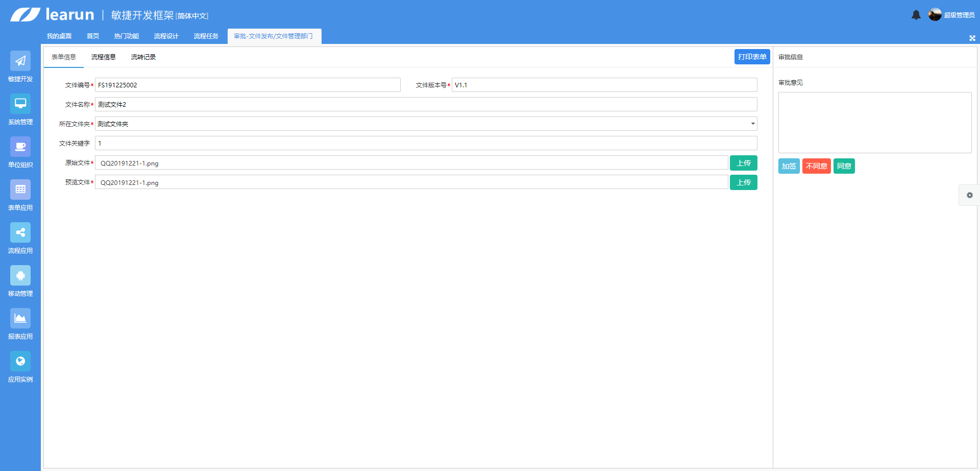
Task: Open the 敏捷开发 paper plane icon
Action: click(x=20, y=61)
